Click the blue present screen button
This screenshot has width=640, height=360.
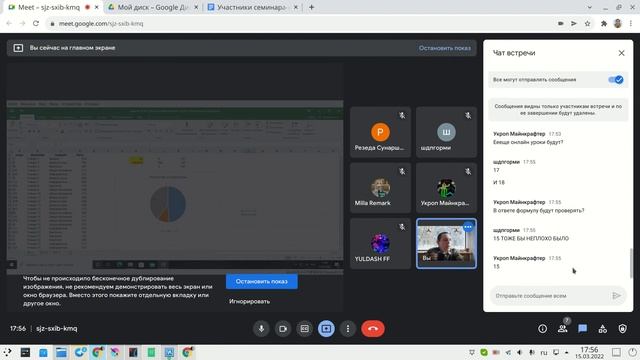(326, 329)
